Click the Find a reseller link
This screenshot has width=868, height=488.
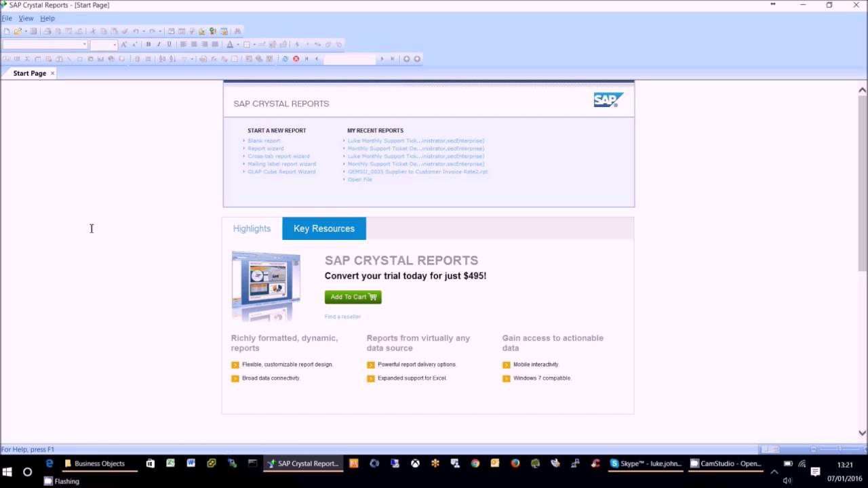[342, 317]
